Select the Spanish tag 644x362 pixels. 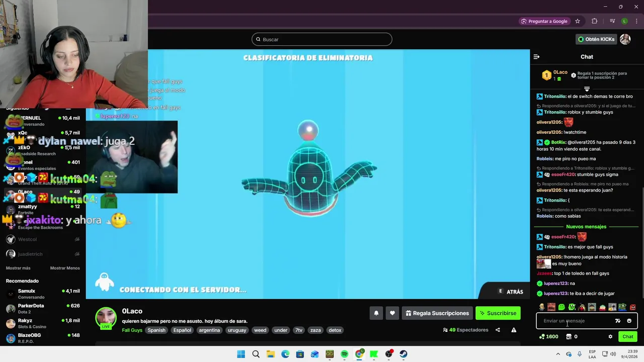(156, 330)
